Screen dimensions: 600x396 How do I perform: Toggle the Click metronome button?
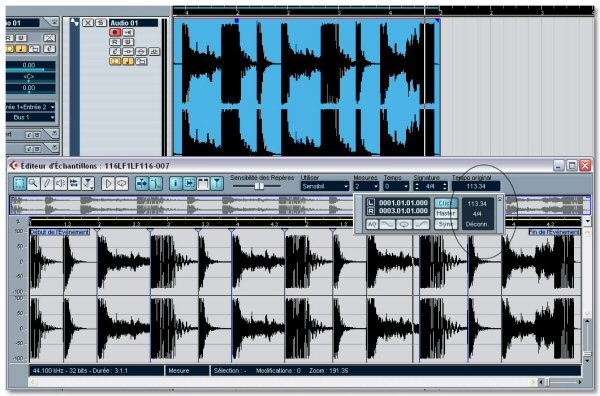coord(445,203)
